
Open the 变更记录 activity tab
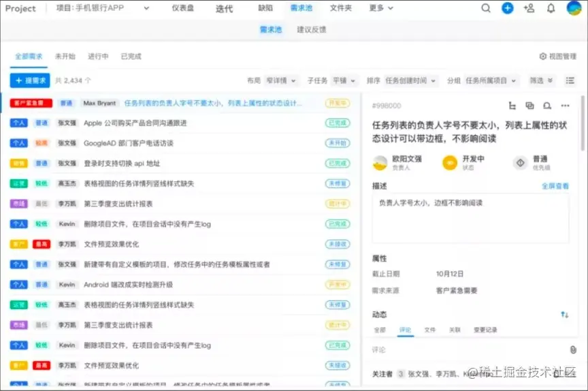pyautogui.click(x=485, y=330)
